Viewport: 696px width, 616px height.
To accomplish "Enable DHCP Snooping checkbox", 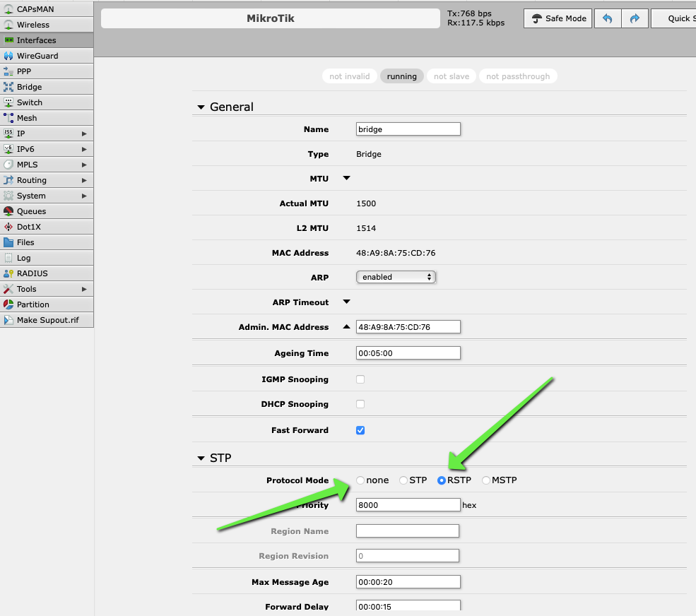I will tap(360, 404).
